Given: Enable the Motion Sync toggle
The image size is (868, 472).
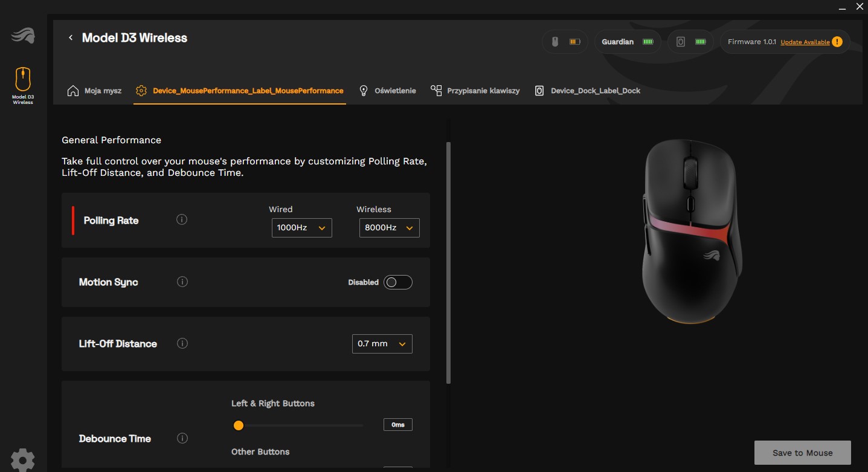Looking at the screenshot, I should click(x=398, y=282).
